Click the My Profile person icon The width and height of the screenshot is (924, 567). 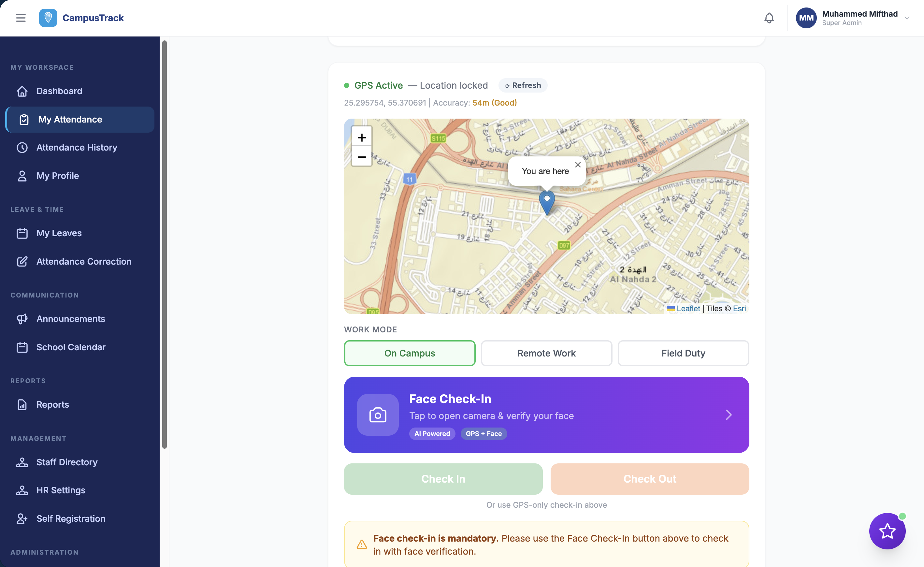tap(22, 176)
